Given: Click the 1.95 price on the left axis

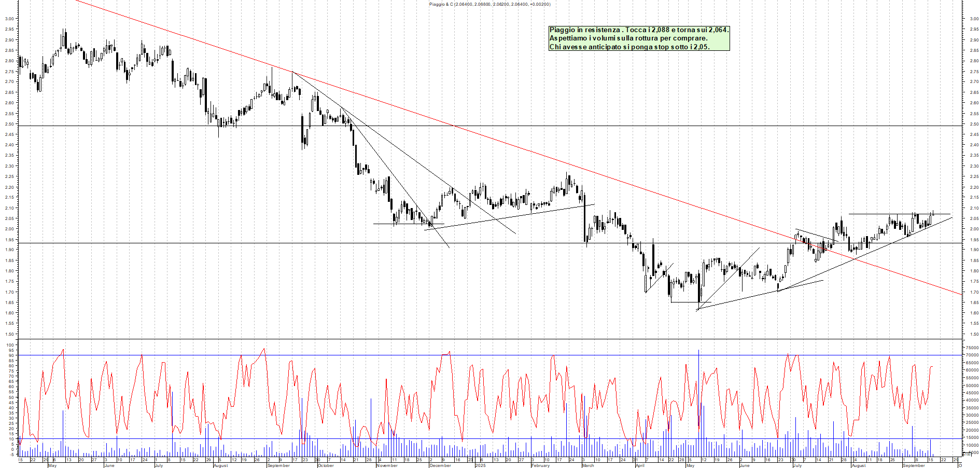Looking at the screenshot, I should click(x=9, y=240).
